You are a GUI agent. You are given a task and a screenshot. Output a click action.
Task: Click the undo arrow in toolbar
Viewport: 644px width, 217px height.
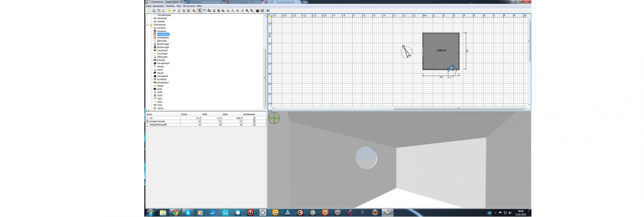point(169,11)
